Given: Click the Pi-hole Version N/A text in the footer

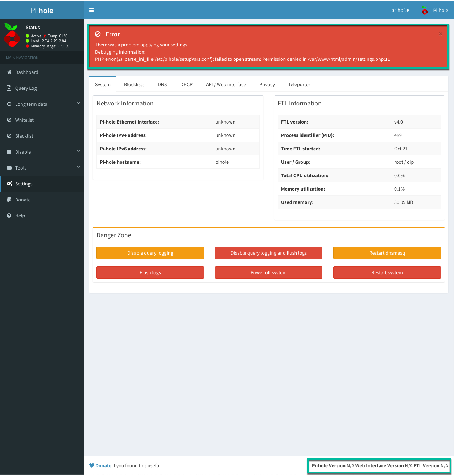Looking at the screenshot, I should point(333,465).
